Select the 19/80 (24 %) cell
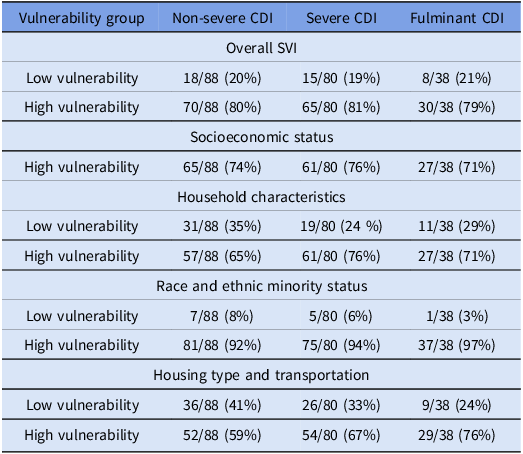The width and height of the screenshot is (523, 454). click(x=341, y=226)
